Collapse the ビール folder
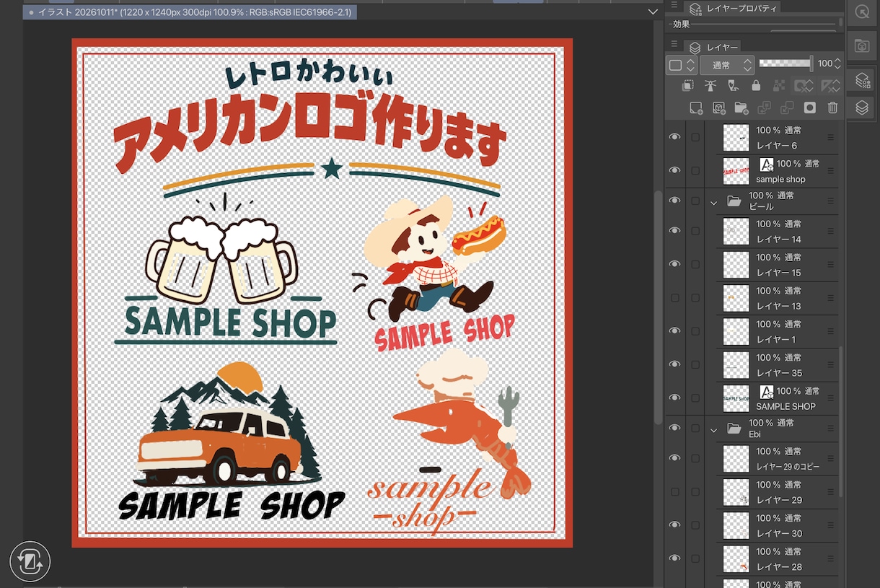This screenshot has height=588, width=880. [714, 203]
